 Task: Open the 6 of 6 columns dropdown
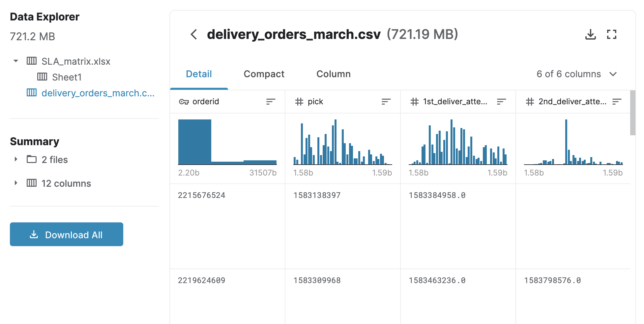[x=576, y=74]
